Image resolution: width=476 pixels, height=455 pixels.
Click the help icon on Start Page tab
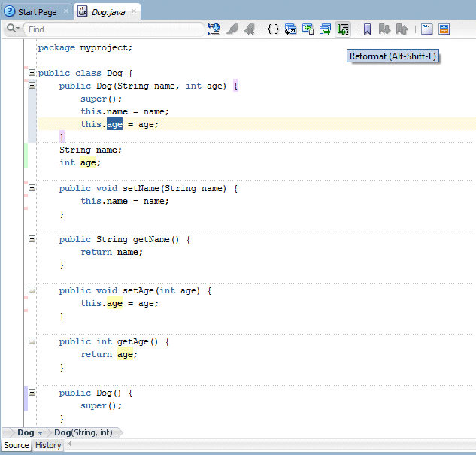click(10, 11)
